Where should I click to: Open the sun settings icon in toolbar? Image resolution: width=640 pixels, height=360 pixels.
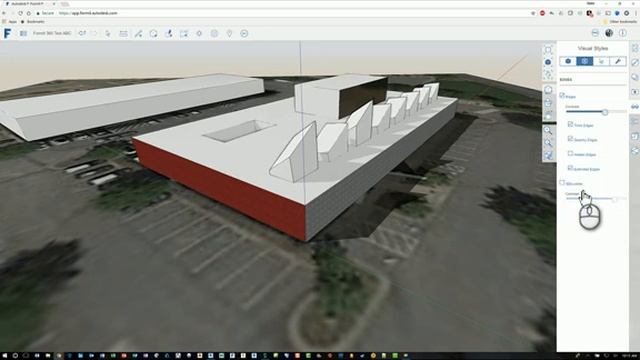tap(199, 33)
